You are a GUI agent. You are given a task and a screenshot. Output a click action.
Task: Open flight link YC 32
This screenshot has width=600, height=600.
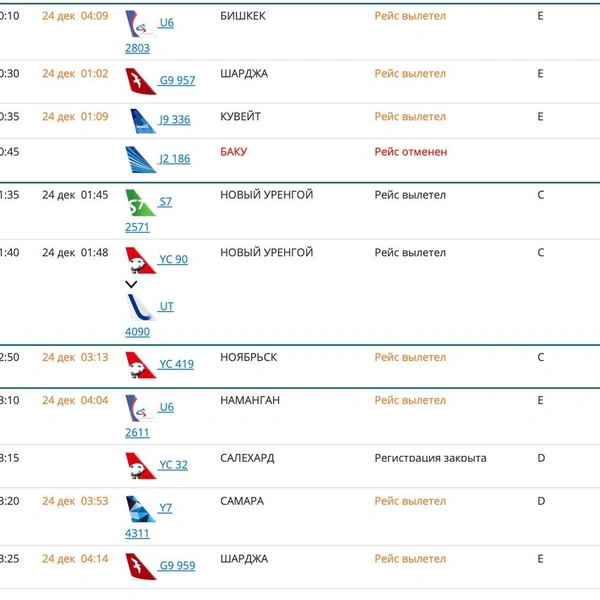173,465
